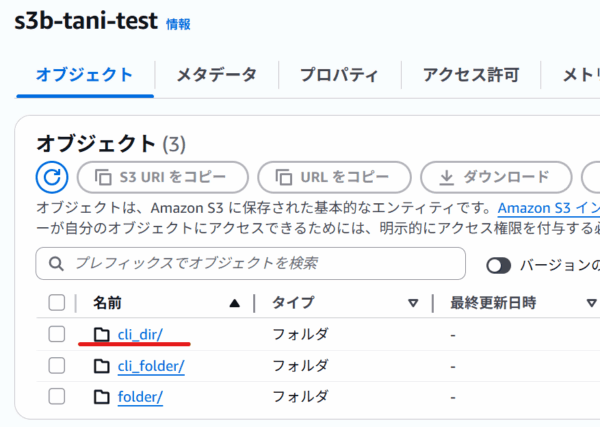Viewport: 600px width, 427px height.
Task: Check the select-all objects checkbox
Action: click(x=57, y=303)
